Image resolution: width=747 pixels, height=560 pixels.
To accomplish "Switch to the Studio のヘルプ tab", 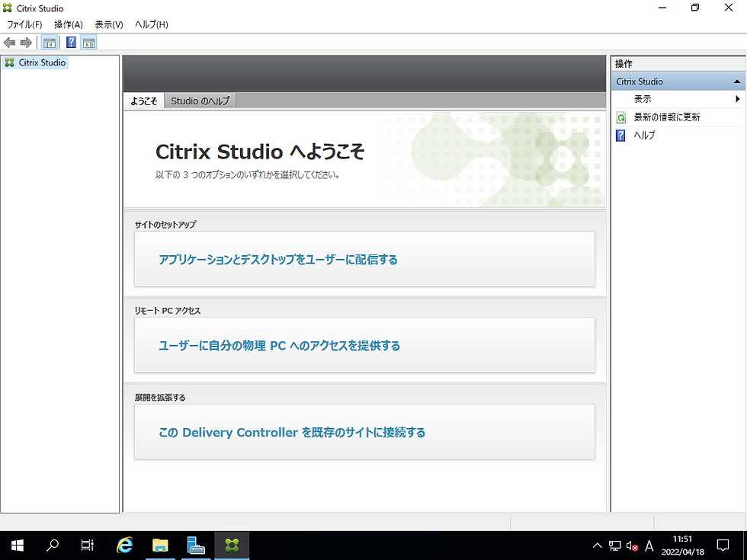I will click(x=200, y=101).
